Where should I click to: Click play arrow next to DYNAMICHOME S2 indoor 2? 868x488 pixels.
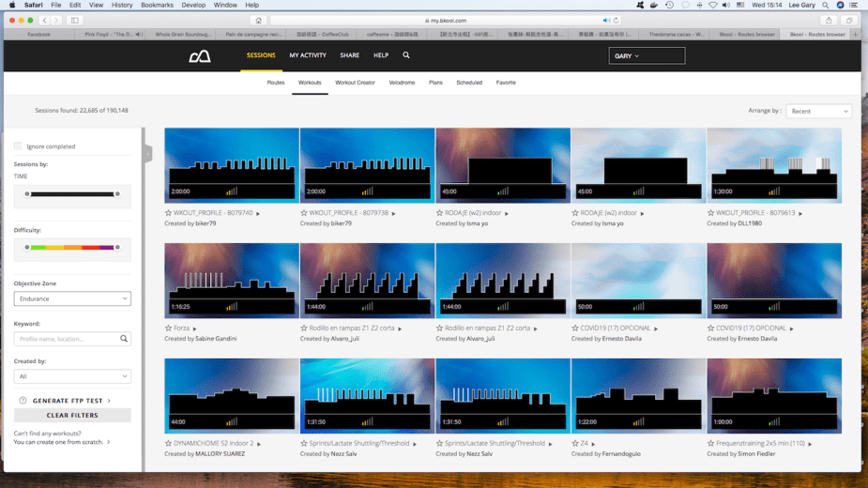pos(259,444)
